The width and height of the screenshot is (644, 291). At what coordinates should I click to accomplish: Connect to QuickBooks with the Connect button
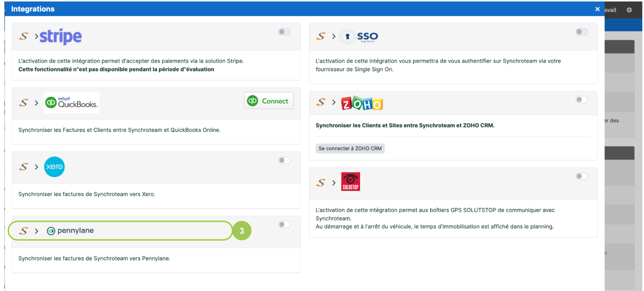(269, 101)
